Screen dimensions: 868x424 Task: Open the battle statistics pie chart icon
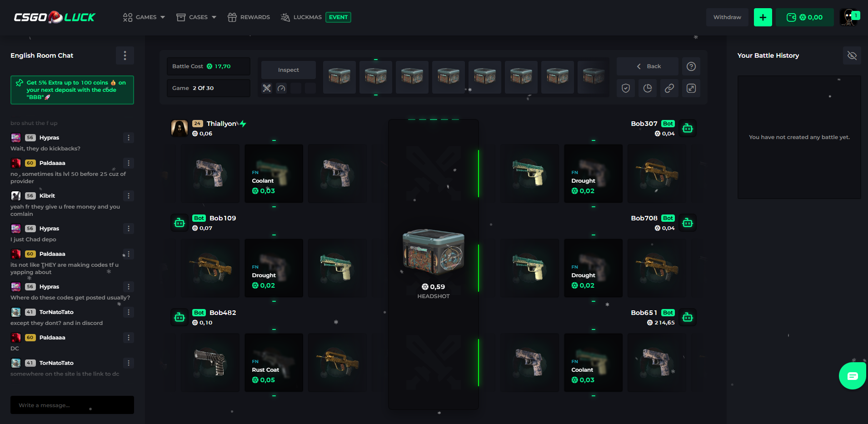click(x=648, y=88)
